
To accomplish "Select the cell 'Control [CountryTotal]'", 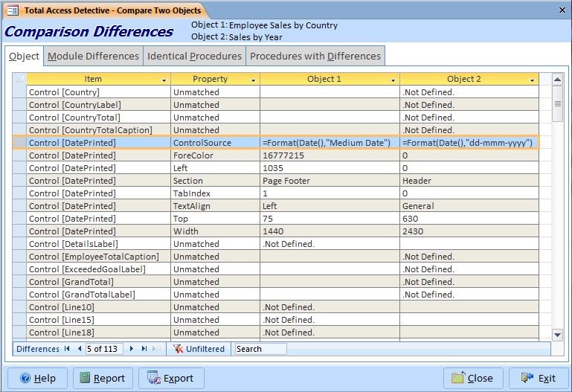I will [x=98, y=118].
